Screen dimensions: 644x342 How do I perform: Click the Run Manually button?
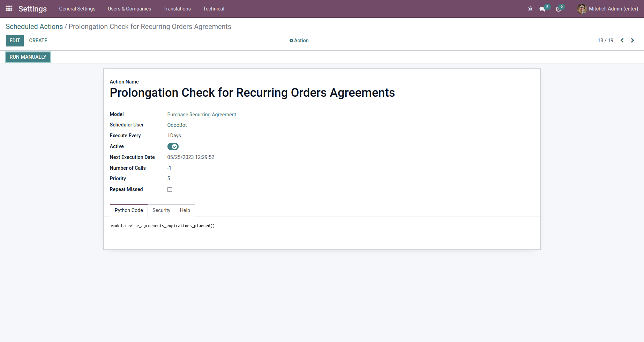[x=28, y=57]
